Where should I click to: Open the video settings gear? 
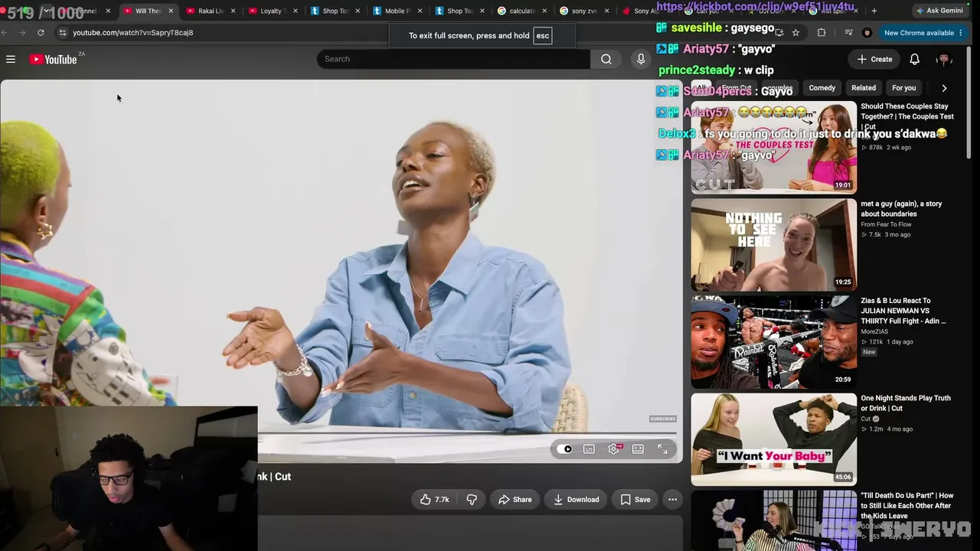click(613, 449)
